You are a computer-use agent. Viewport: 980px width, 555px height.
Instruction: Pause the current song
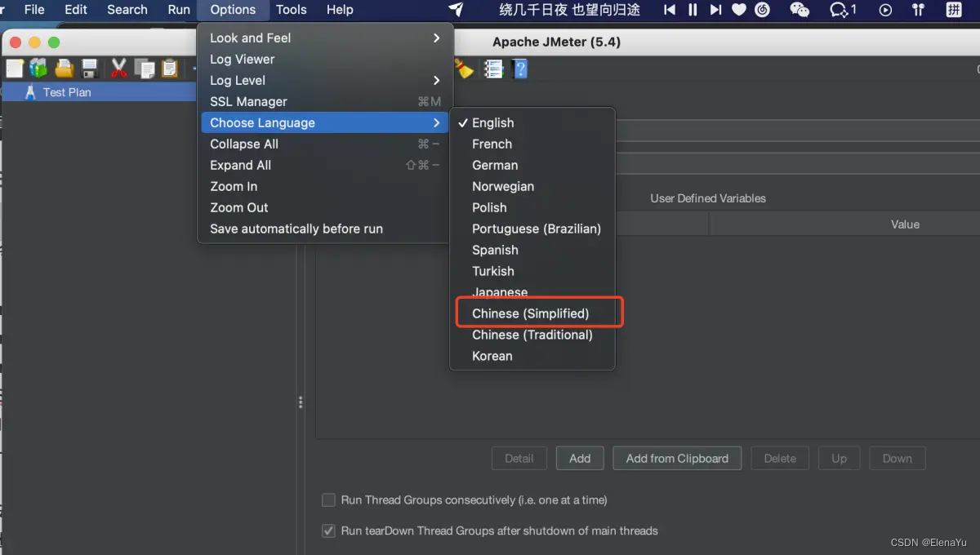[693, 10]
